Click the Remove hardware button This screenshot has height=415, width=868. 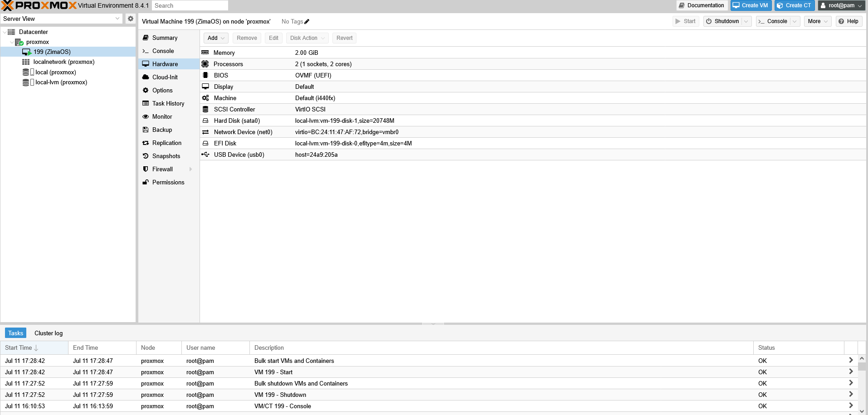coord(247,38)
